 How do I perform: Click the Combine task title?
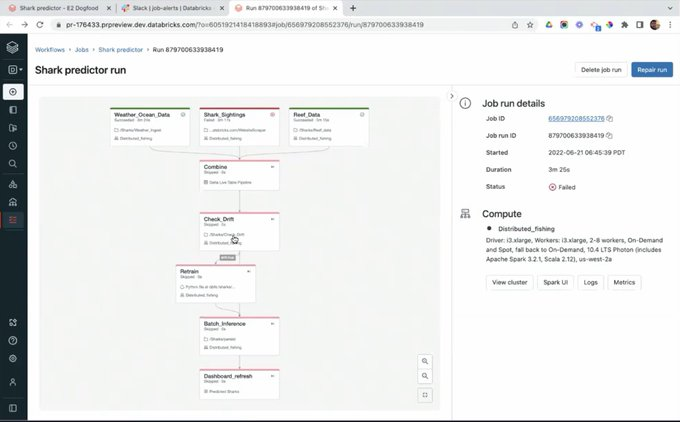[x=215, y=167]
